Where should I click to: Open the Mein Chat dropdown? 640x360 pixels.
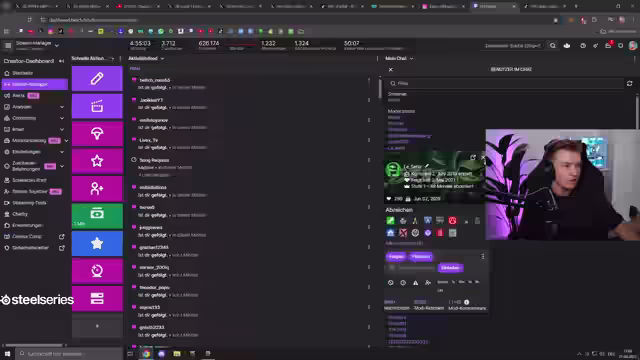(x=399, y=58)
